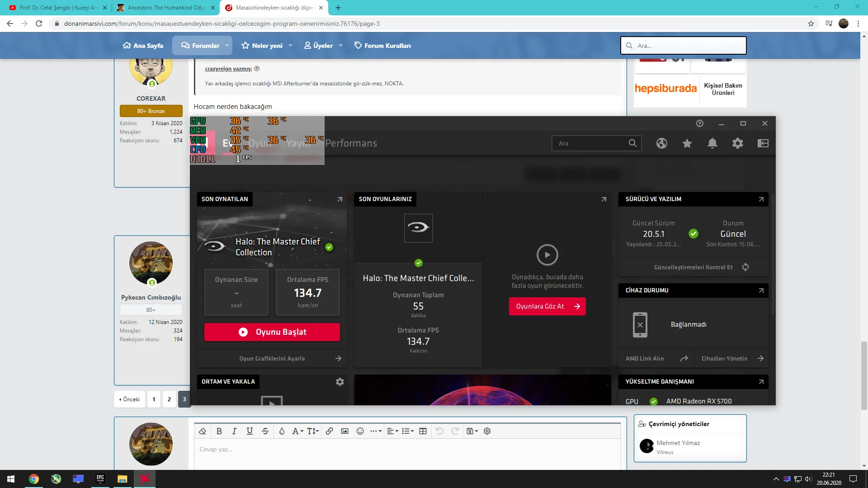Screen dimensions: 868x488
Task: Switch to Ancestors: The Humankind Odyssey tab
Action: pos(165,8)
